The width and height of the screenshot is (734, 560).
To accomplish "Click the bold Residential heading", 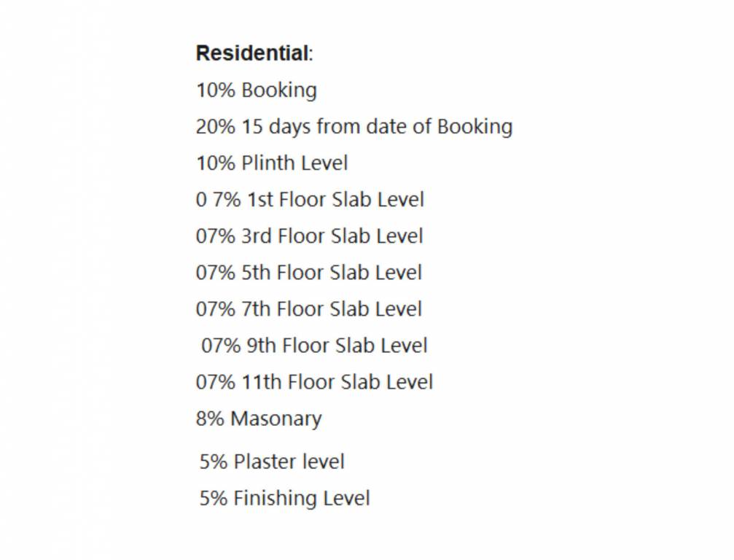I will (x=251, y=53).
